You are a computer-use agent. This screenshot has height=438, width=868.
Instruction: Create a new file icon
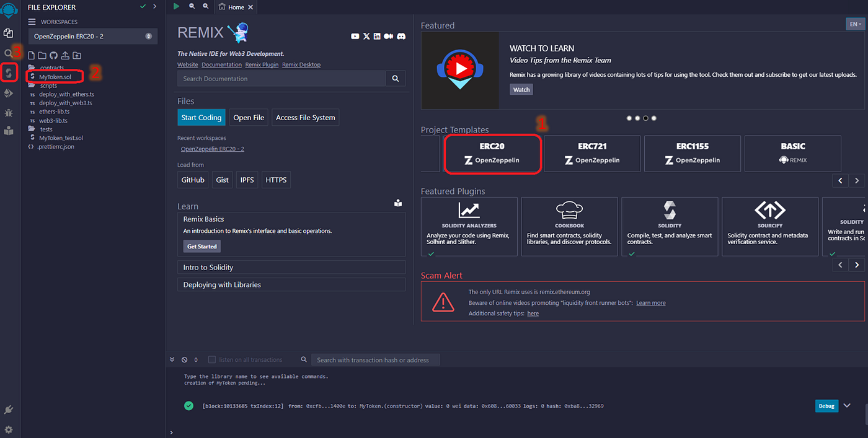(31, 56)
